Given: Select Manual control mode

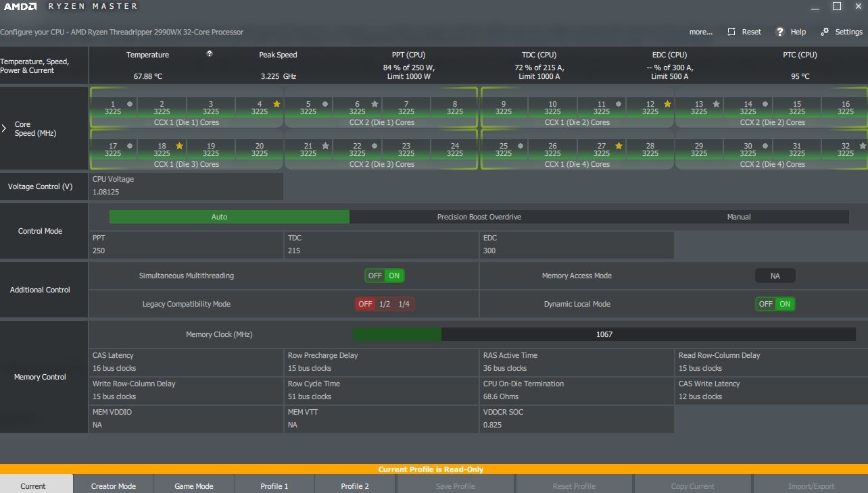Looking at the screenshot, I should coord(738,217).
